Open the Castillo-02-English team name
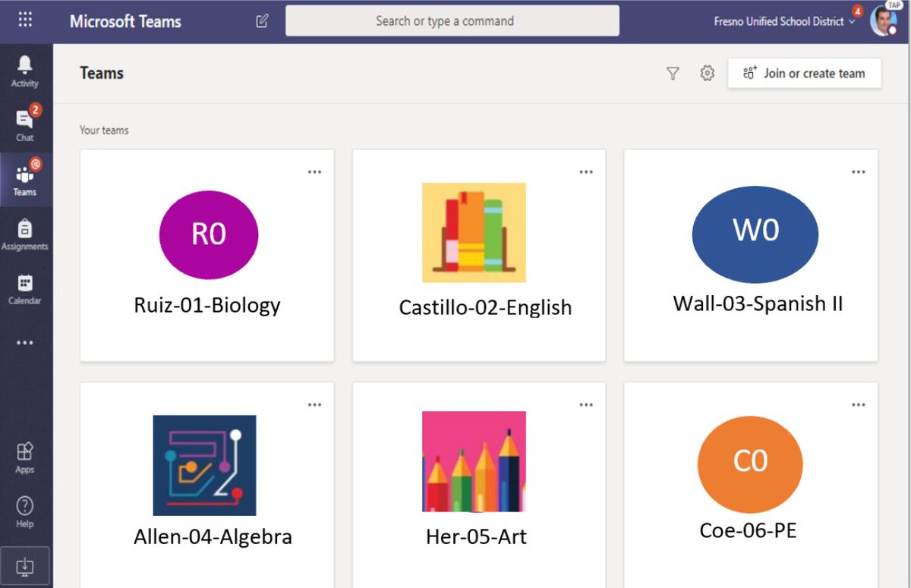The height and width of the screenshot is (588, 911). tap(485, 307)
